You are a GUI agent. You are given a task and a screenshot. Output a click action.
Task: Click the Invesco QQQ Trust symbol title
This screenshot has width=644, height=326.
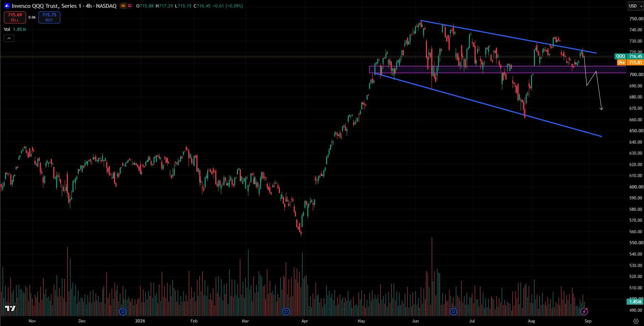coord(64,6)
